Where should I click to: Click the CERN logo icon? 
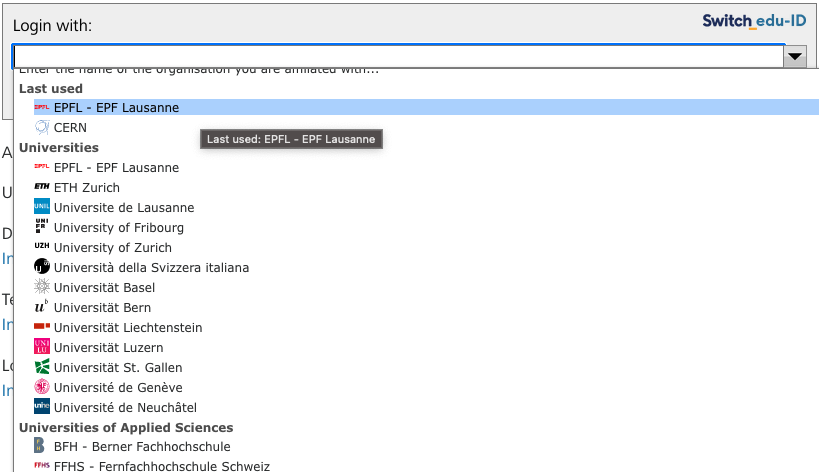click(42, 128)
